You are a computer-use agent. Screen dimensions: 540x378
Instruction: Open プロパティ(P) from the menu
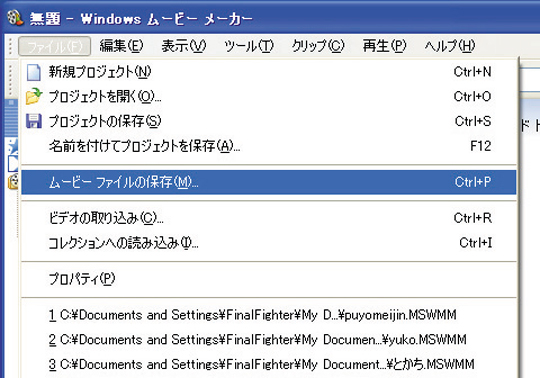click(x=269, y=279)
